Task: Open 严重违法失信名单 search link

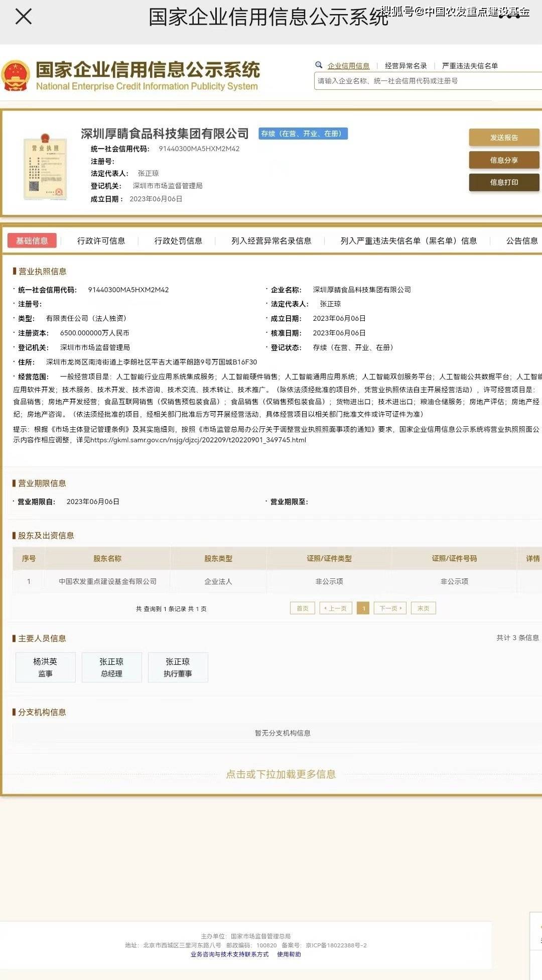Action: click(x=470, y=66)
